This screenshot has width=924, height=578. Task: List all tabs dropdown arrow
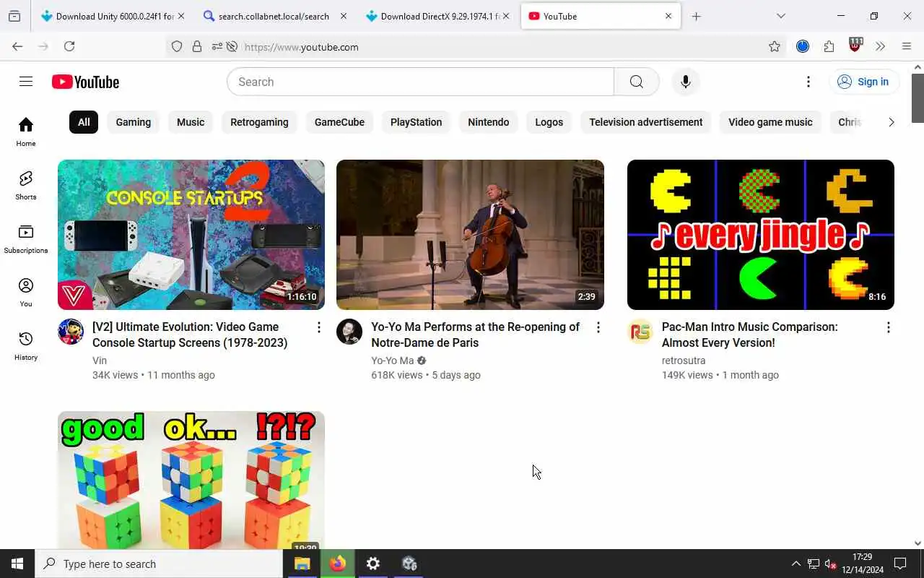pos(780,16)
